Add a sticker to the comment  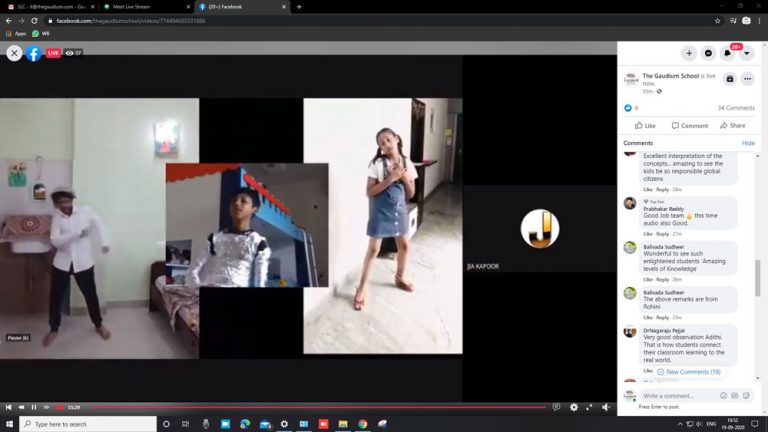click(x=746, y=396)
